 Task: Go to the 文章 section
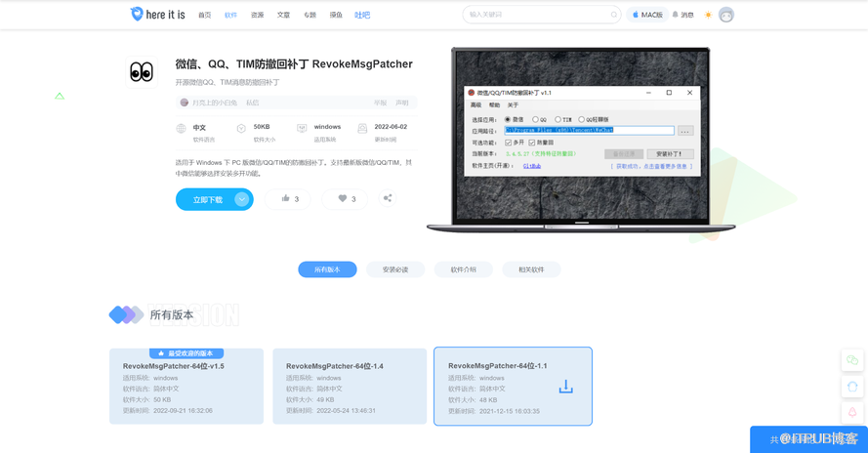(283, 15)
